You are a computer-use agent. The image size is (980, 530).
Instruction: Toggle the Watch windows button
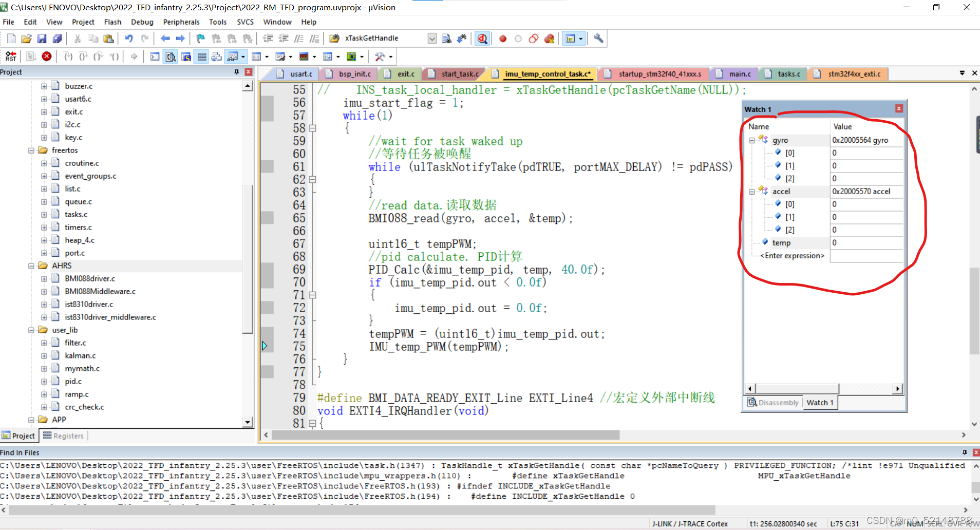click(233, 56)
